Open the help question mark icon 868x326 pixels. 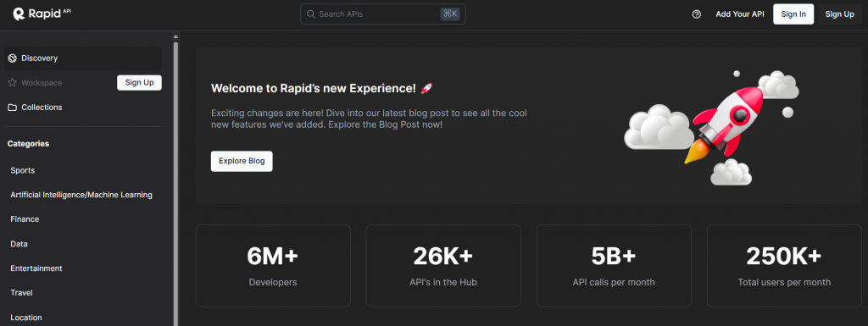click(x=697, y=14)
